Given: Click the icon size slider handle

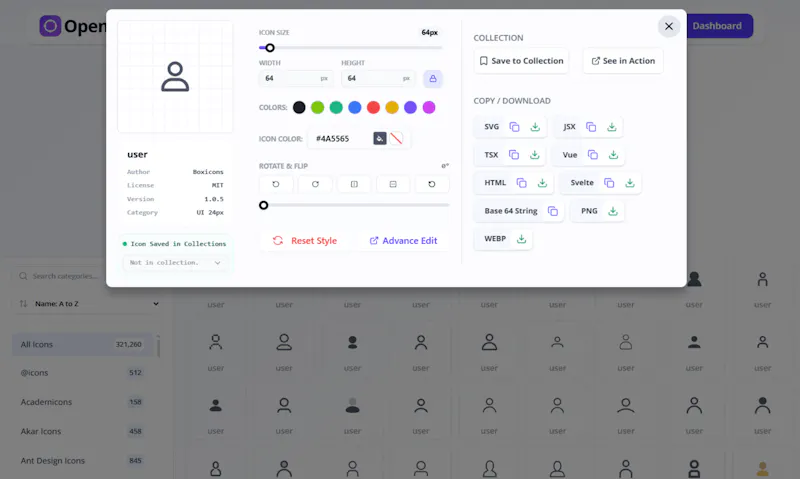Looking at the screenshot, I should point(270,48).
